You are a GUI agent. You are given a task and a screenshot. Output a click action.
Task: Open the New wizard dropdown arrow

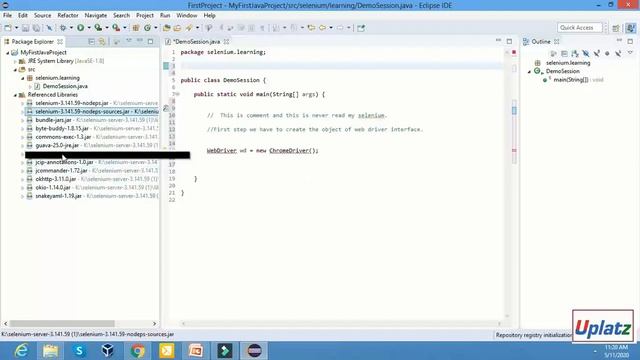[16, 28]
